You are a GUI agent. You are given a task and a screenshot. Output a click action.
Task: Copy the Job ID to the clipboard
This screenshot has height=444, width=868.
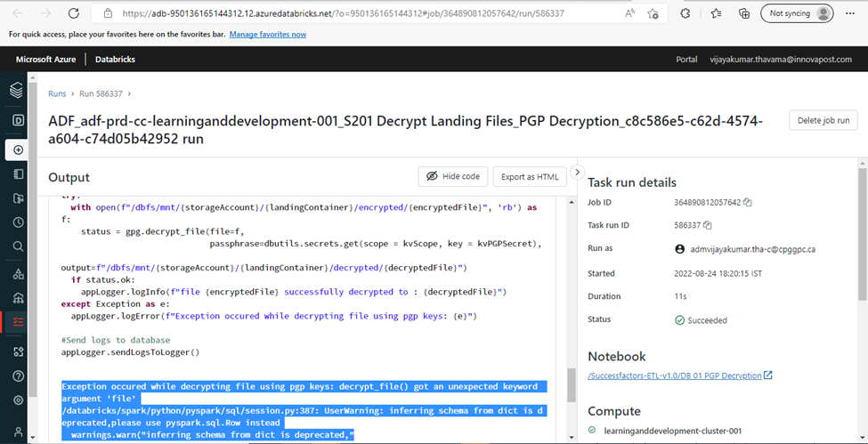click(x=747, y=203)
